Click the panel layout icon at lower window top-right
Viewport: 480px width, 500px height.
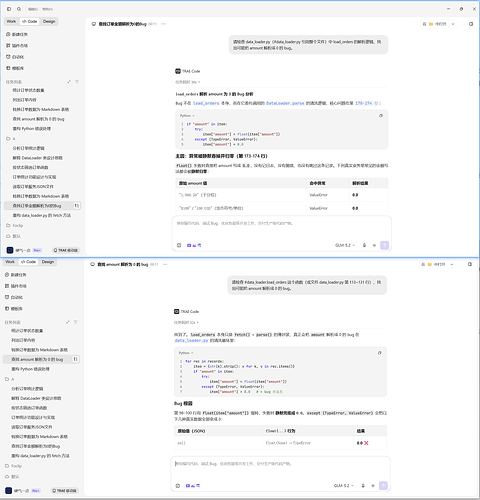coord(469,264)
